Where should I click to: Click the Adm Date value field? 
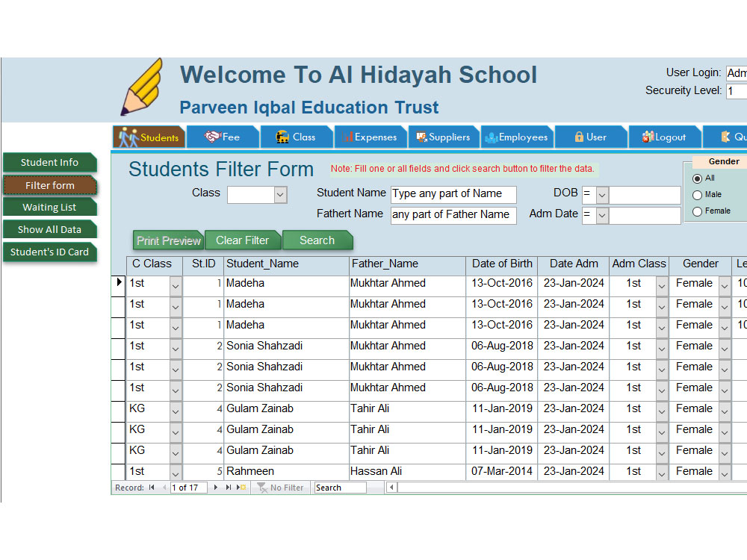point(645,216)
